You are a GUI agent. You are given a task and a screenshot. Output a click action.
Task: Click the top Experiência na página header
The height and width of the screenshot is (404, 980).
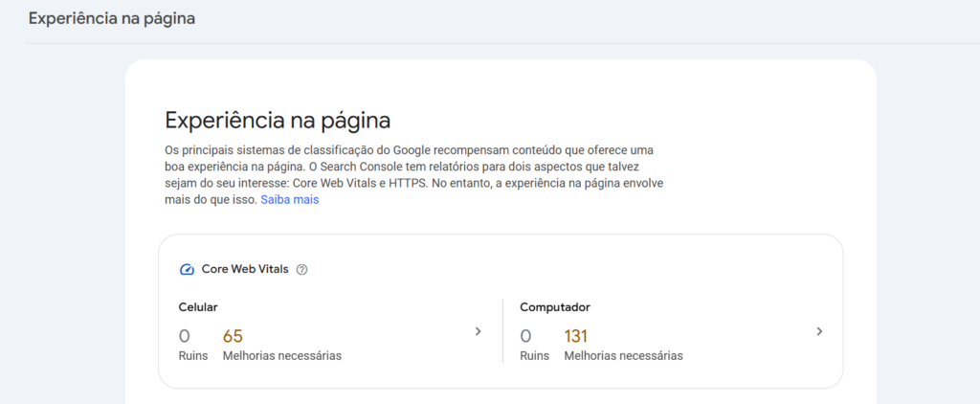point(112,19)
